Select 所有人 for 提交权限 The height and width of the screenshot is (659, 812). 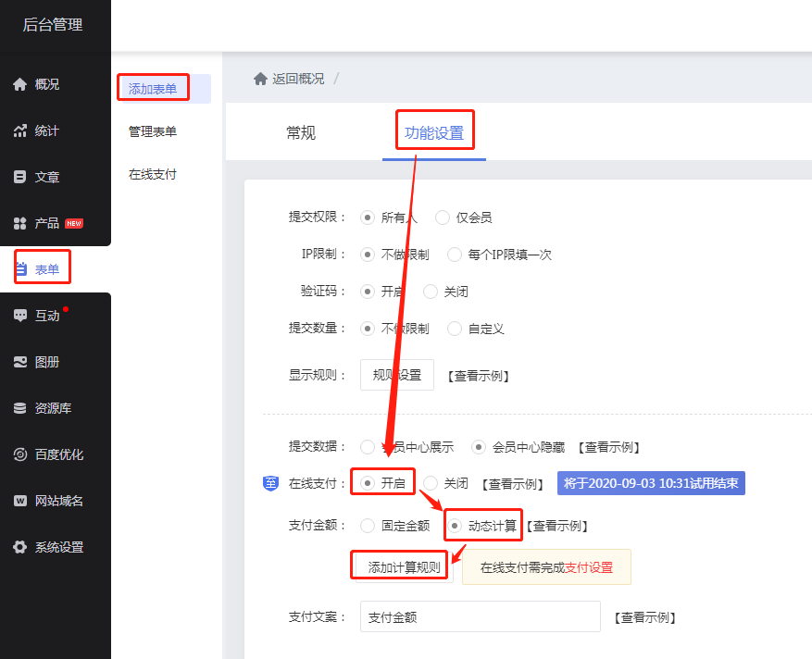point(368,218)
